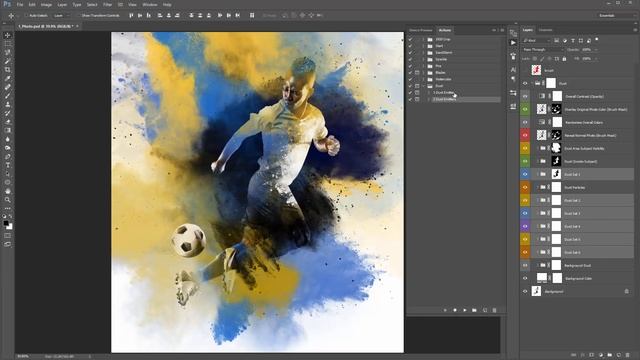Viewport: 640px width, 360px height.
Task: Uncheck the Watercolor action set checkmark
Action: [411, 79]
